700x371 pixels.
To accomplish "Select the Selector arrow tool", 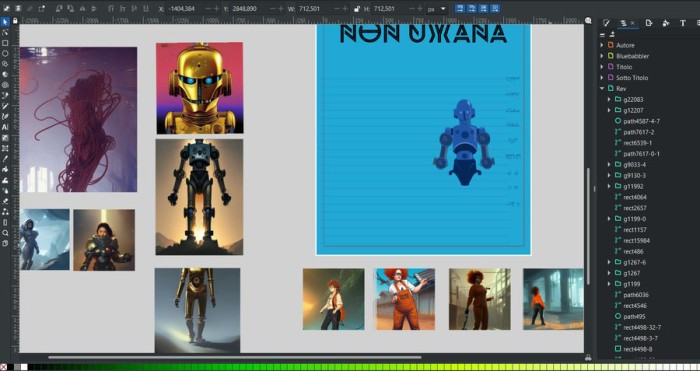I will [x=5, y=21].
